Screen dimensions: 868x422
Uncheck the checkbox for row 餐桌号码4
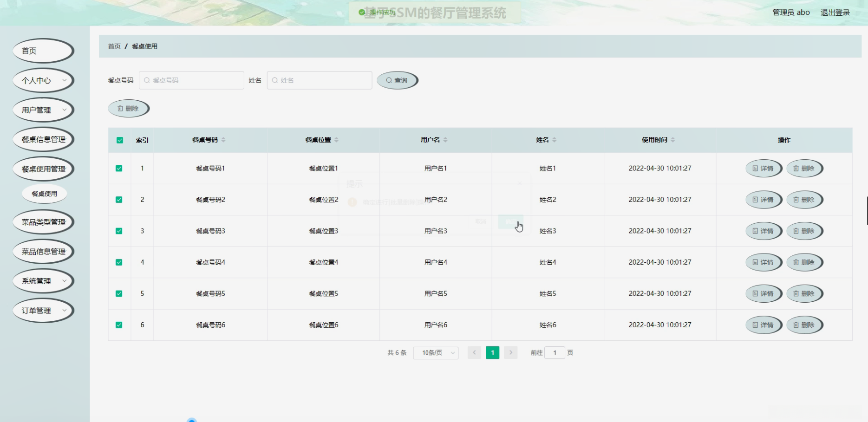pyautogui.click(x=119, y=262)
